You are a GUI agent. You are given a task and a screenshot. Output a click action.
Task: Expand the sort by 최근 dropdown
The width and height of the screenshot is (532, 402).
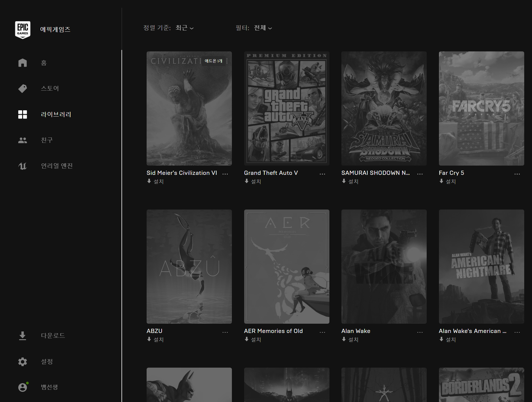pos(184,28)
